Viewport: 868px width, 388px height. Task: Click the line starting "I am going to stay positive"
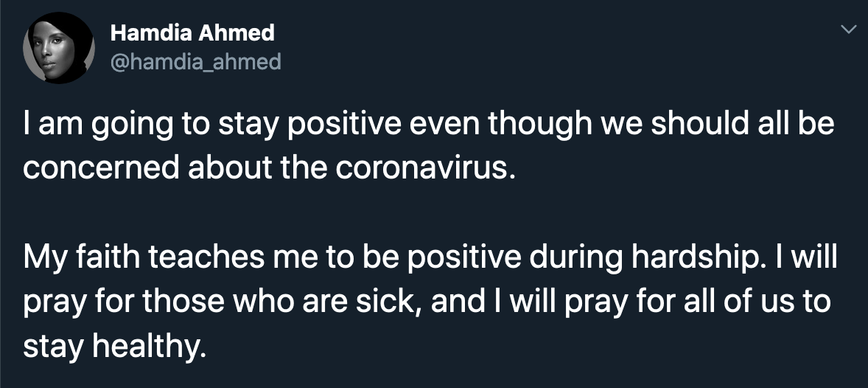click(427, 125)
